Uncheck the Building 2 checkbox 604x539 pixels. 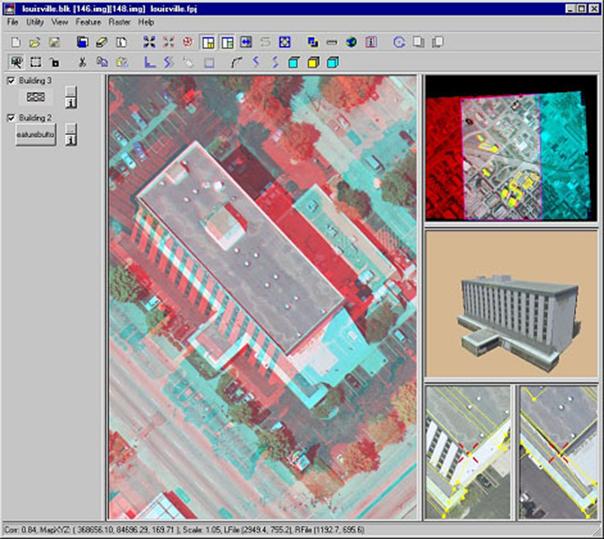tap(11, 118)
